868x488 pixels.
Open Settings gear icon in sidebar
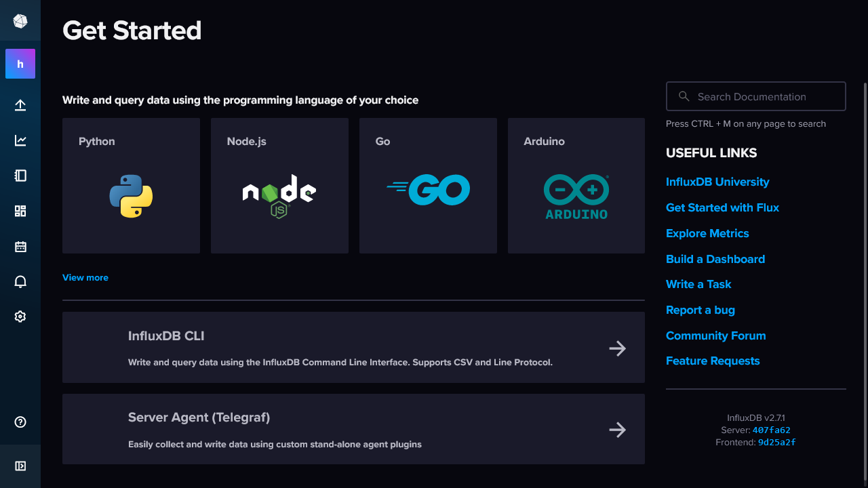(x=20, y=317)
